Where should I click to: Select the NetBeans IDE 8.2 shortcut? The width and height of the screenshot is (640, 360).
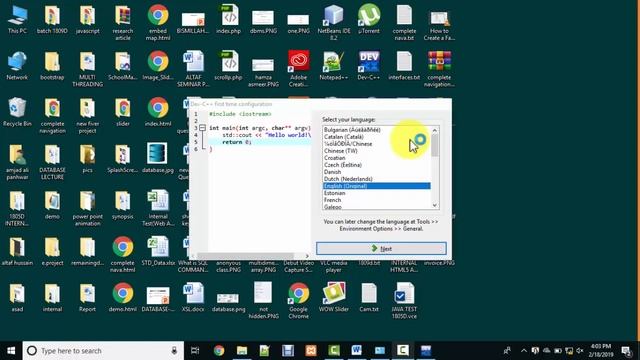(333, 22)
